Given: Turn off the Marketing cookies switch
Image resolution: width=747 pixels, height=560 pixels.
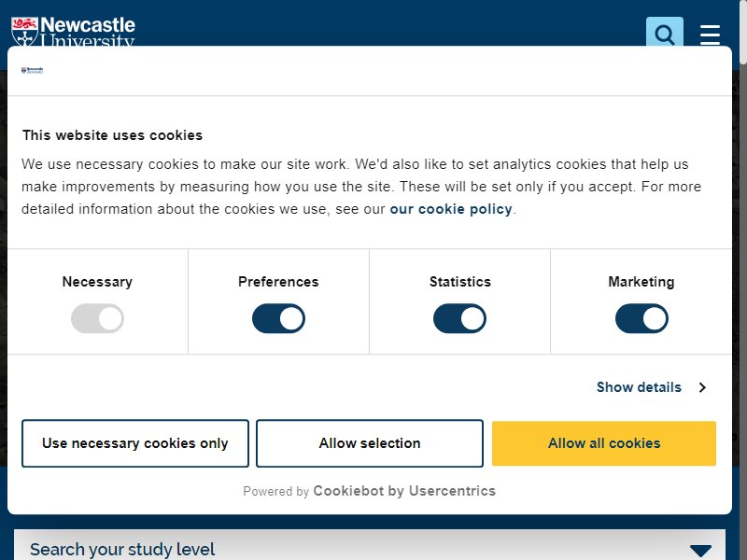Looking at the screenshot, I should click(x=641, y=318).
